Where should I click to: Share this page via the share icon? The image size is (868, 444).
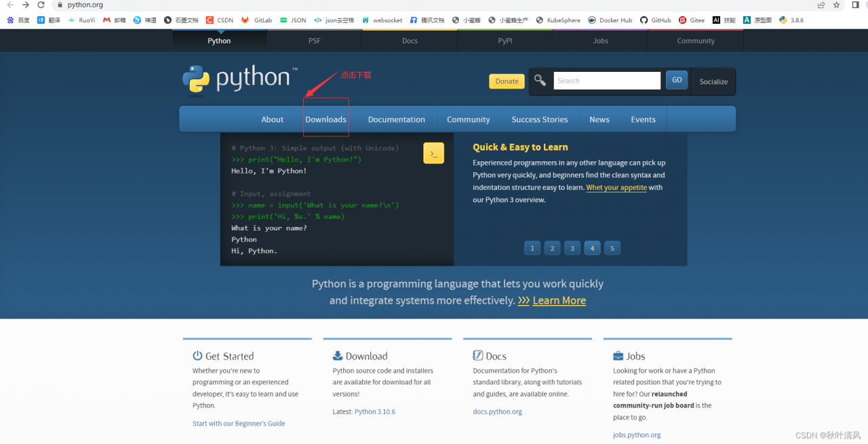click(x=821, y=5)
